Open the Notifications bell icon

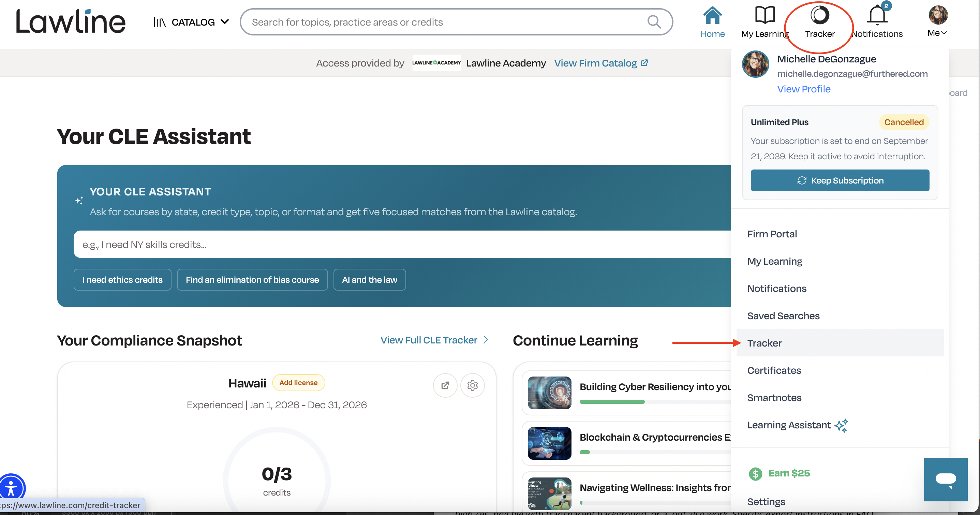[x=877, y=15]
